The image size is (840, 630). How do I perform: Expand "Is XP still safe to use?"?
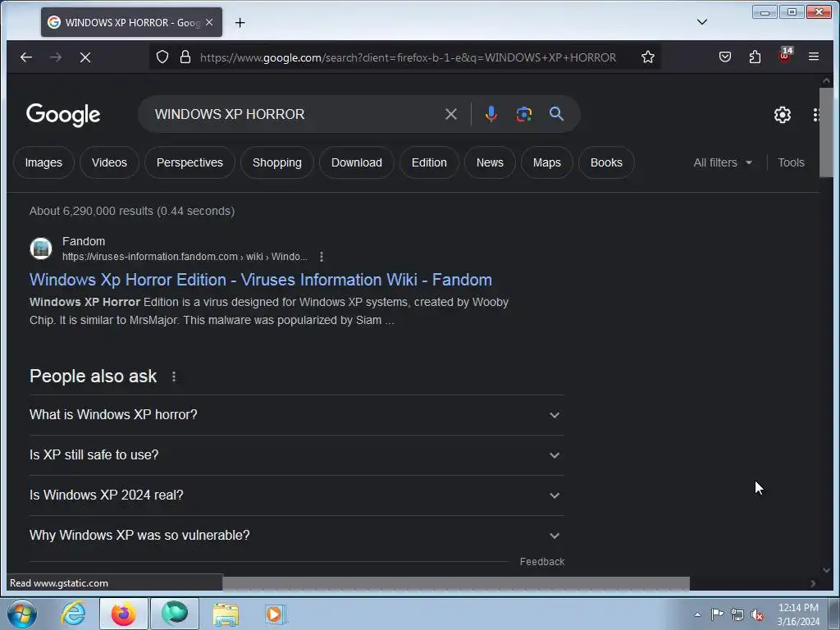pyautogui.click(x=297, y=455)
